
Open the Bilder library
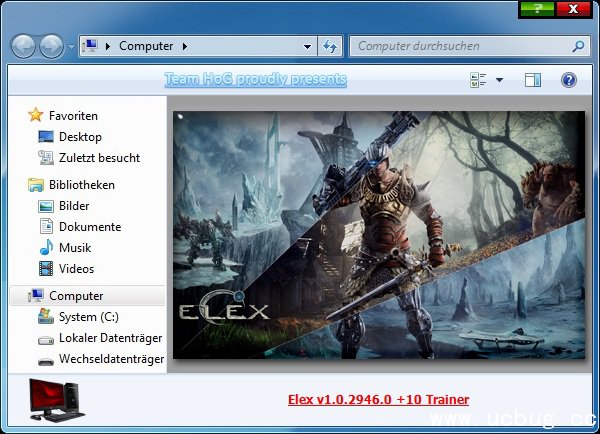pos(74,206)
